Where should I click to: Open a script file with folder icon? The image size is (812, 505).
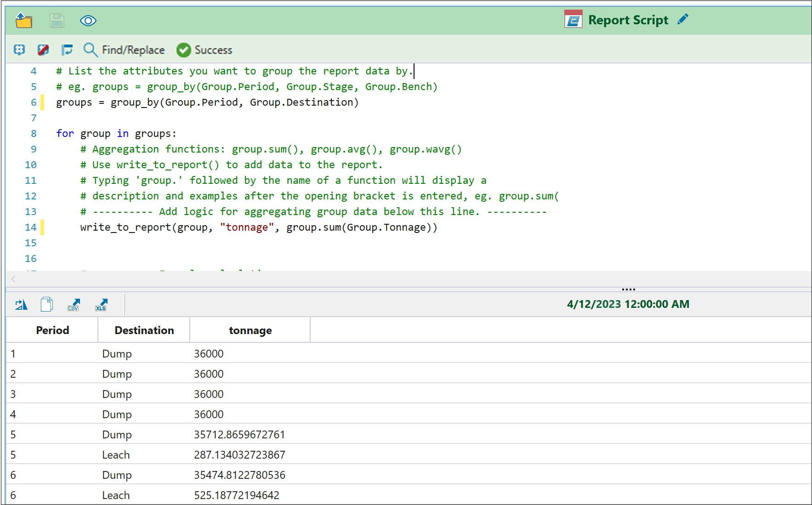(x=23, y=21)
